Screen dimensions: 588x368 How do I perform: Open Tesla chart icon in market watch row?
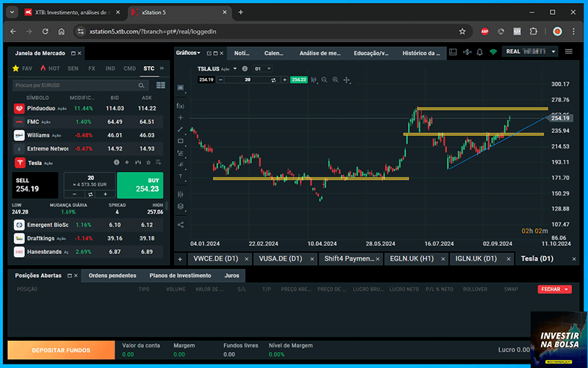[138, 162]
